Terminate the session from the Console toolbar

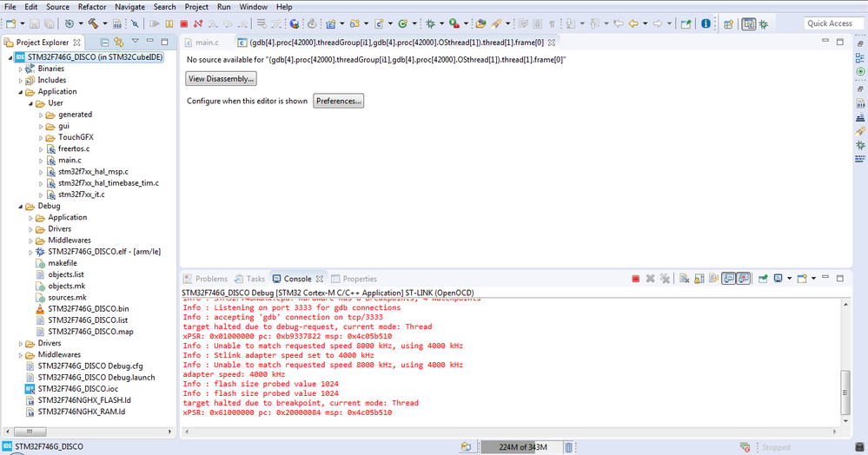[635, 279]
